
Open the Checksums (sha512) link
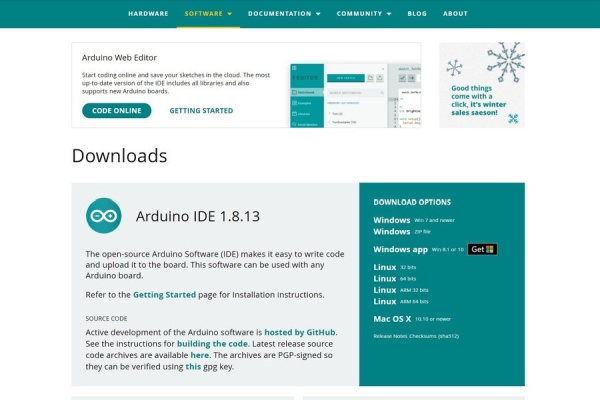click(434, 336)
